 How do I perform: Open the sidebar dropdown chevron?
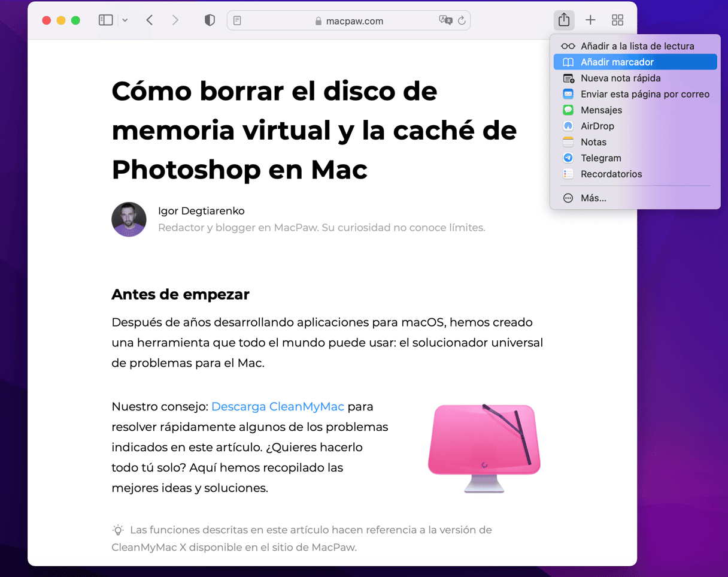coord(125,20)
